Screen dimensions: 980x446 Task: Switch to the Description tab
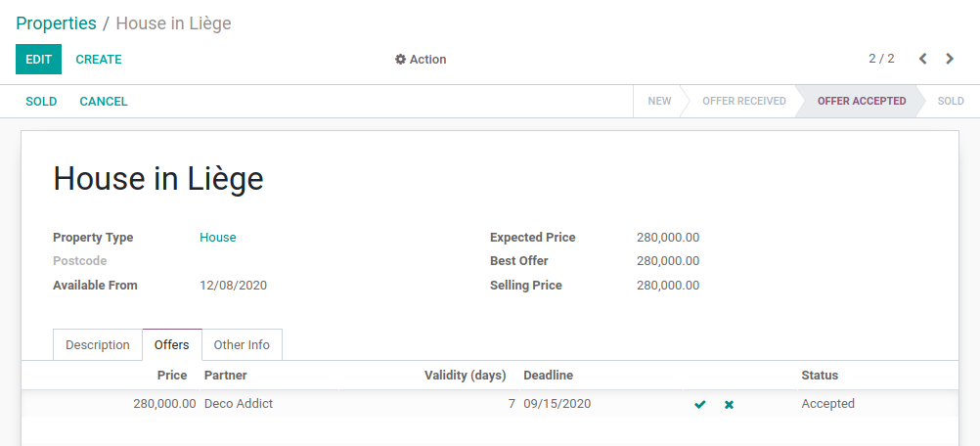(x=98, y=345)
